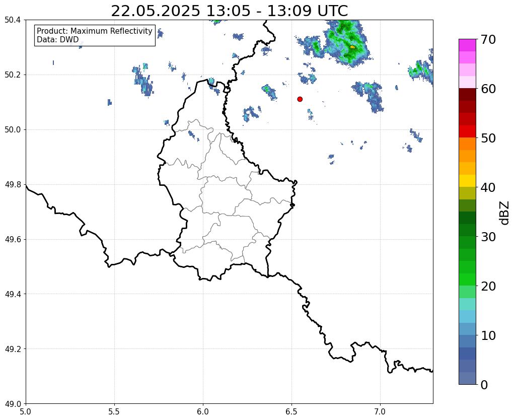This screenshot has width=515, height=420.
Task: Click latitude axis label "50.2"
Action: (x=13, y=75)
